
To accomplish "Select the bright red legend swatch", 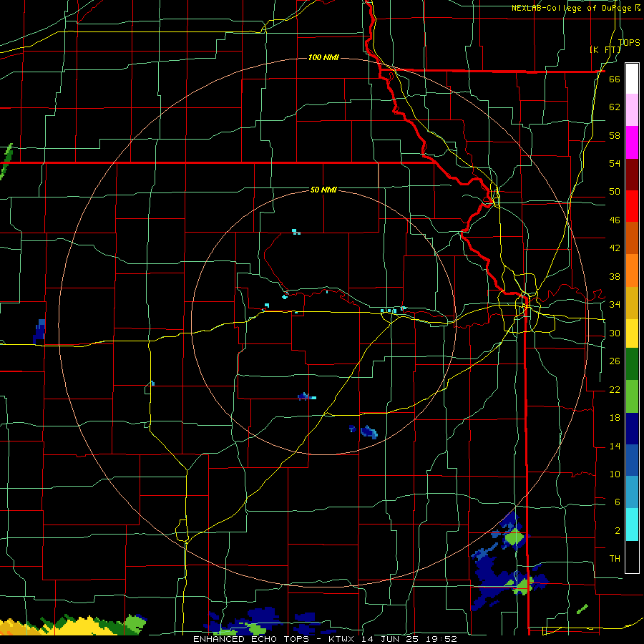I will pyautogui.click(x=632, y=206).
